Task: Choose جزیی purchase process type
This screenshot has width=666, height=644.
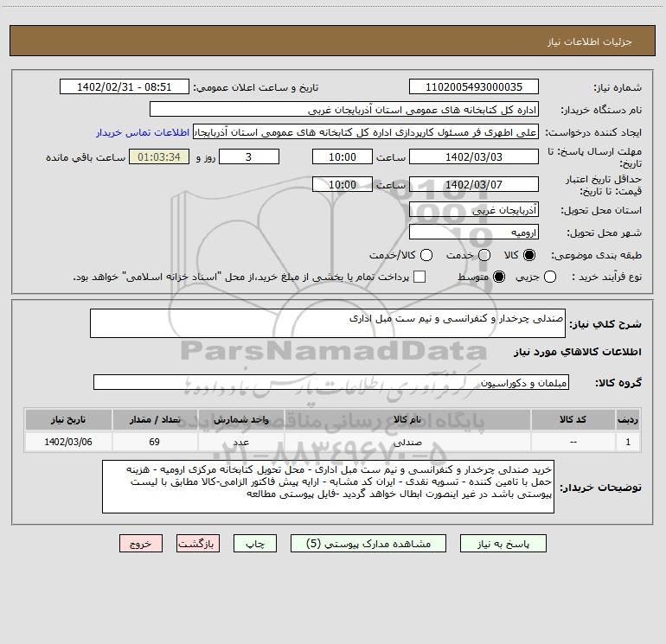Action: [x=550, y=277]
